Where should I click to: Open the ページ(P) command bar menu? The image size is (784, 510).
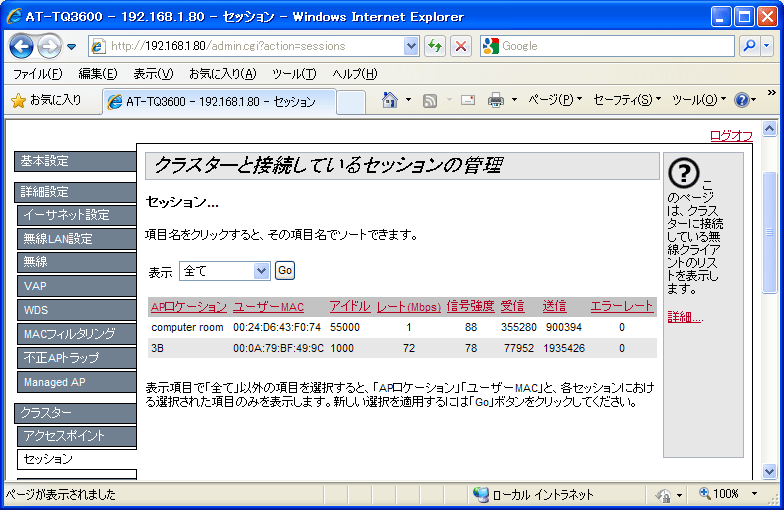(x=555, y=100)
